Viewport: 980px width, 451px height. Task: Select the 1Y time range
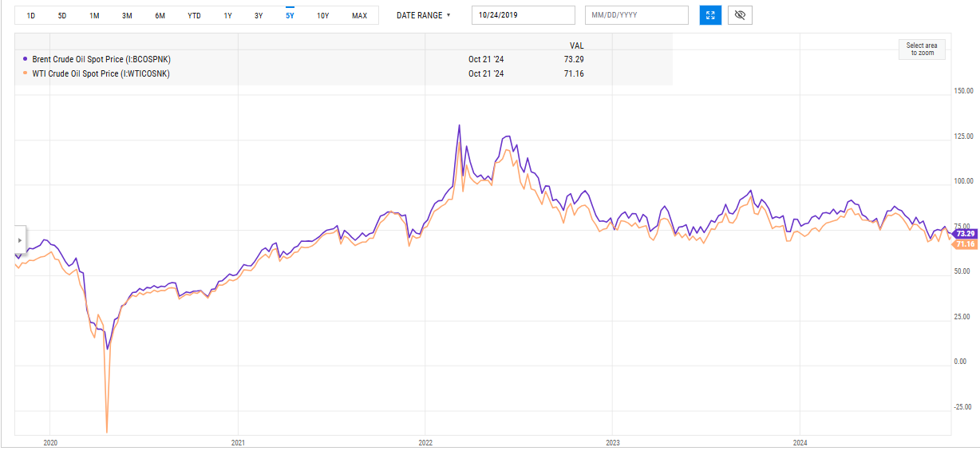tap(228, 16)
